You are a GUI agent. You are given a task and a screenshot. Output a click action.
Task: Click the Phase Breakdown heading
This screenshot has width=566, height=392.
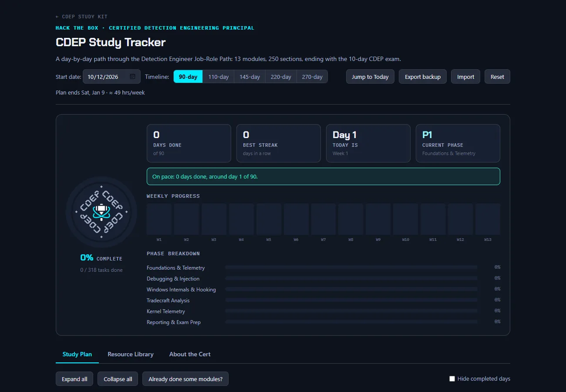[173, 253]
